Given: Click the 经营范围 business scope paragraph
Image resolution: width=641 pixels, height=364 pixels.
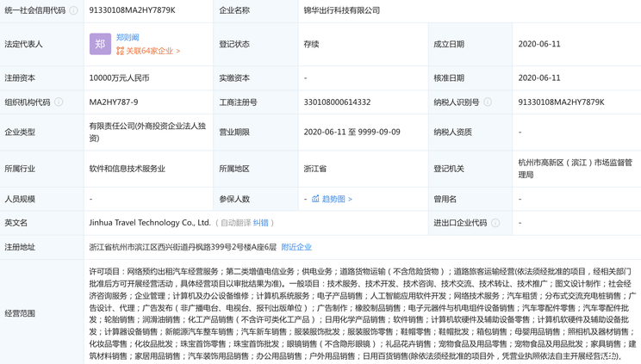Looking at the screenshot, I should click(363, 313).
